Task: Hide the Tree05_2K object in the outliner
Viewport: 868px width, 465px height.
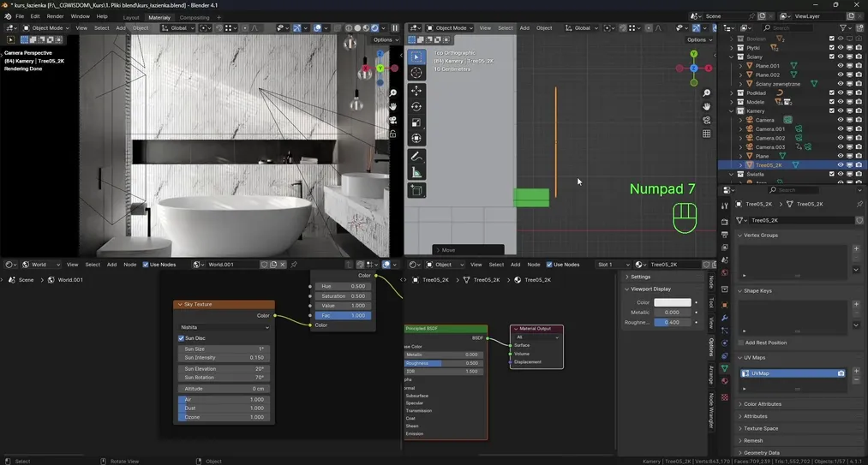Action: point(840,164)
